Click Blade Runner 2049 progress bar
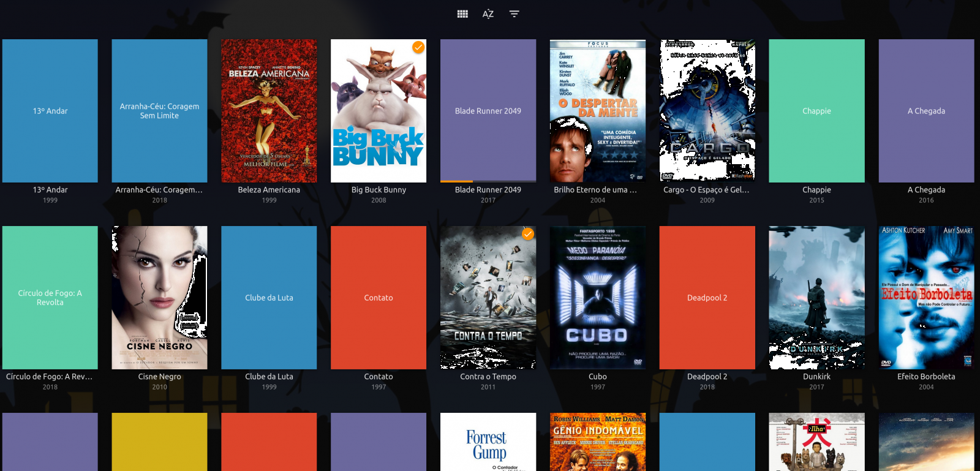Image resolution: width=980 pixels, height=471 pixels. [x=488, y=181]
